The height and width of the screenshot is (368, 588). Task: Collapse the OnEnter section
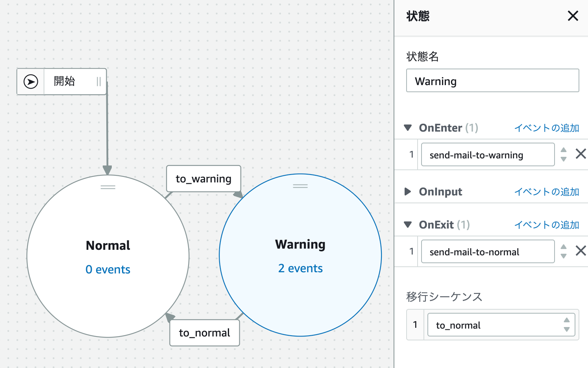[409, 128]
